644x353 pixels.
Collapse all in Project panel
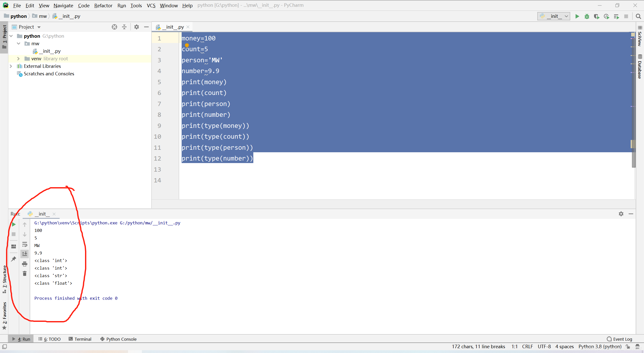[124, 27]
